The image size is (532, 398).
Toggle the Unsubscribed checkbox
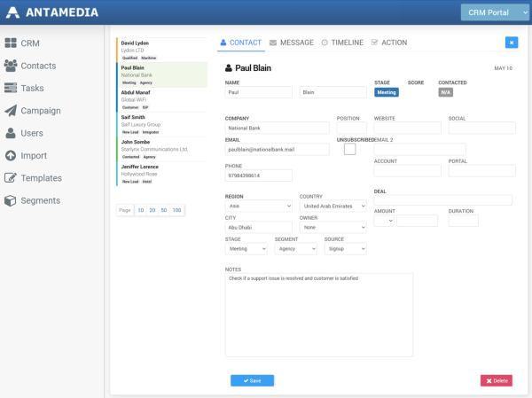pos(349,149)
